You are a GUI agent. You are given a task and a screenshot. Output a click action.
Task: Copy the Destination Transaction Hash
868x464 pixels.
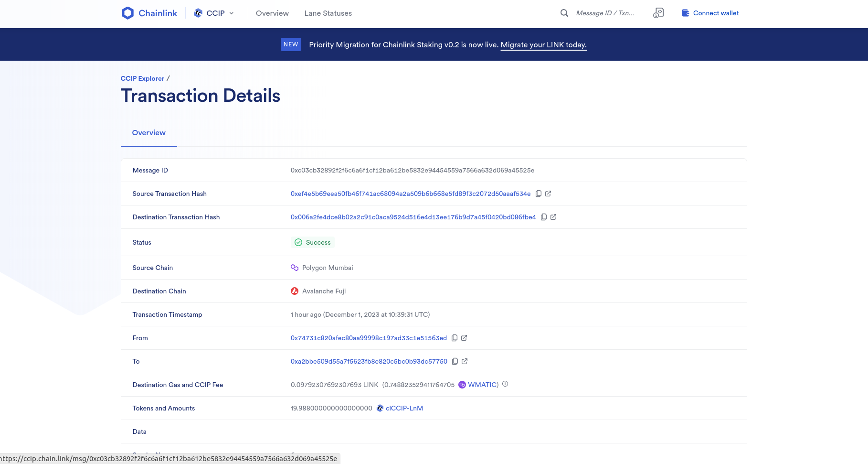[544, 217]
